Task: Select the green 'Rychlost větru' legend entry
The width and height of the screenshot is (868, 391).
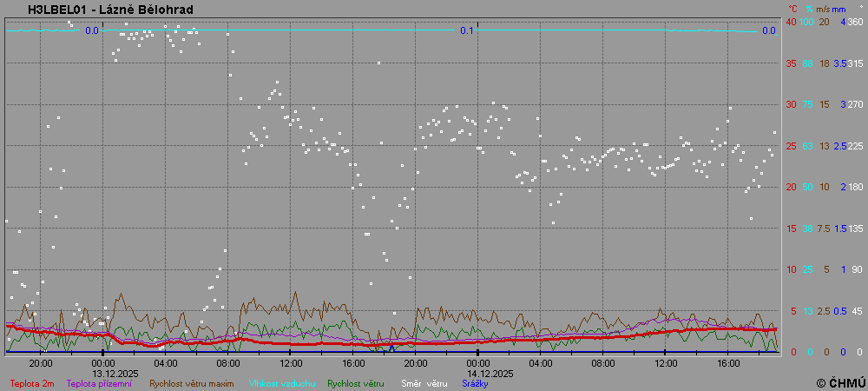Action: 352,383
